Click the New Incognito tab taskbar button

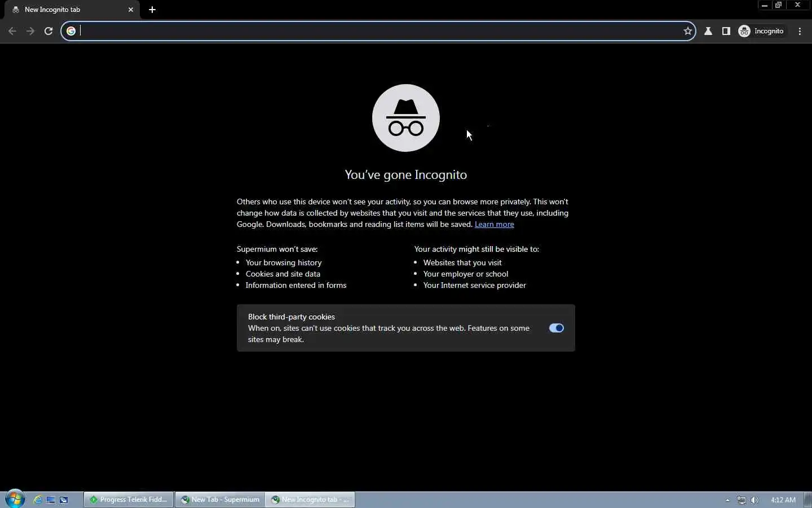click(310, 500)
